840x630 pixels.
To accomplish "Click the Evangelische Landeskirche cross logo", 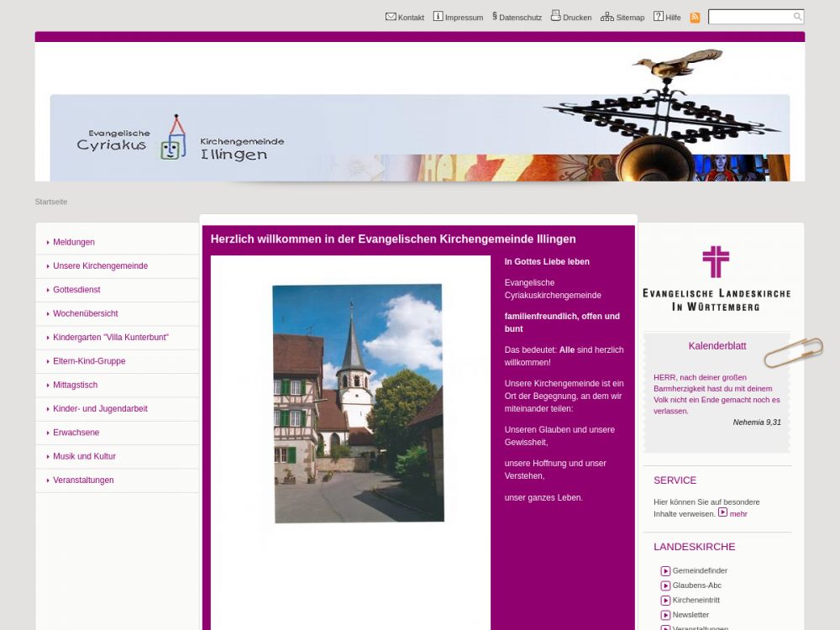I will coord(716,263).
